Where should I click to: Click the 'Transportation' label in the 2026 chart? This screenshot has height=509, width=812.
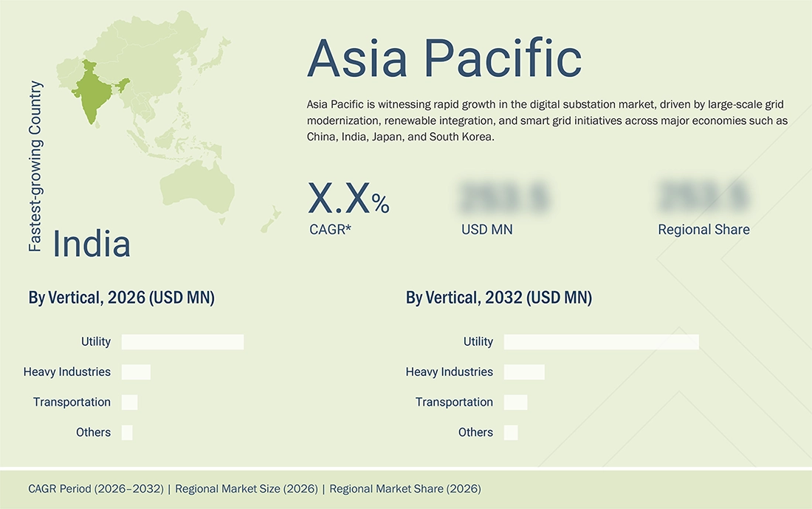coord(72,402)
